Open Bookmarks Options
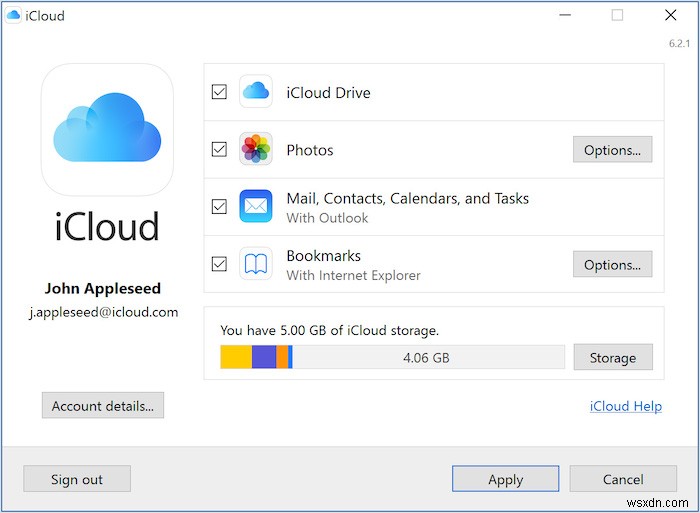700x513 pixels. coord(612,264)
